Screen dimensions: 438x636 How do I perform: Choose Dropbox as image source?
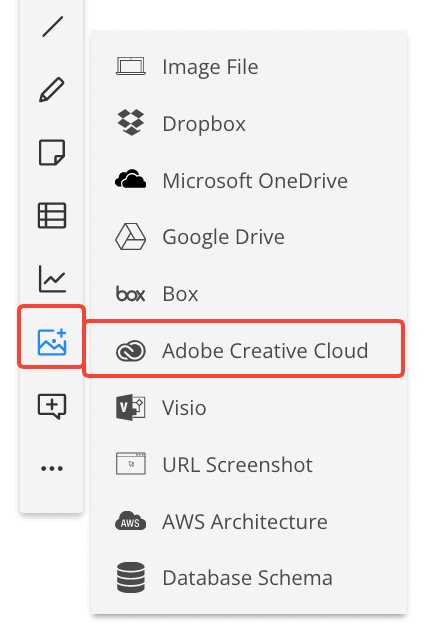point(249,123)
